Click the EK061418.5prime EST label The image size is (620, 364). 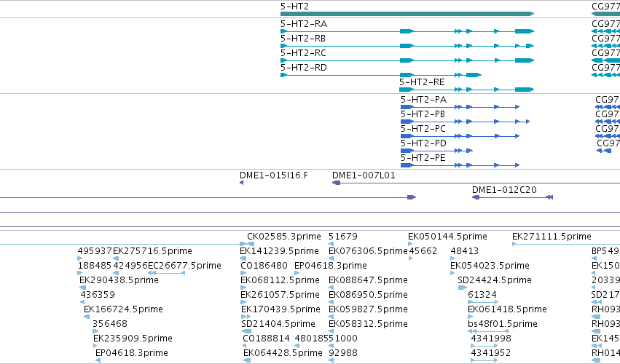[x=507, y=309]
